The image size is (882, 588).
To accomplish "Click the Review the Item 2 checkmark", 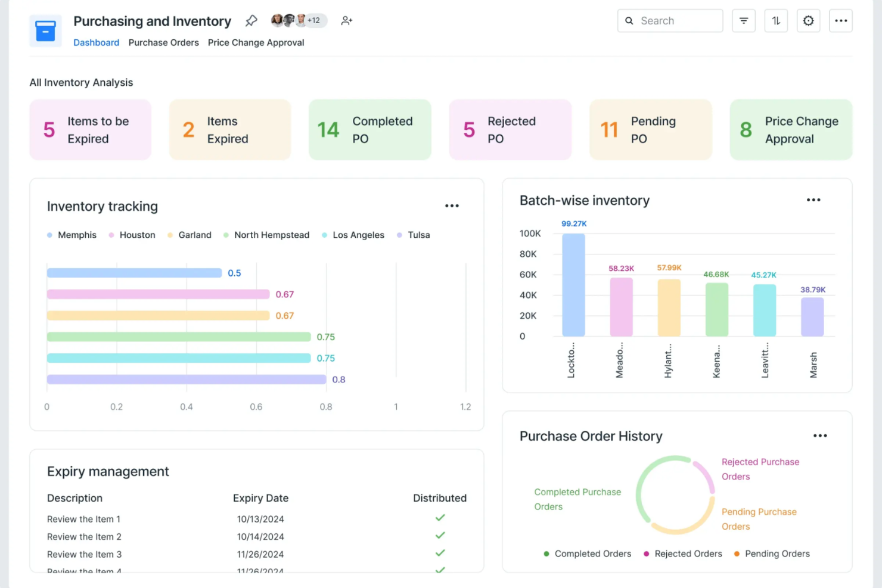I will pos(440,536).
